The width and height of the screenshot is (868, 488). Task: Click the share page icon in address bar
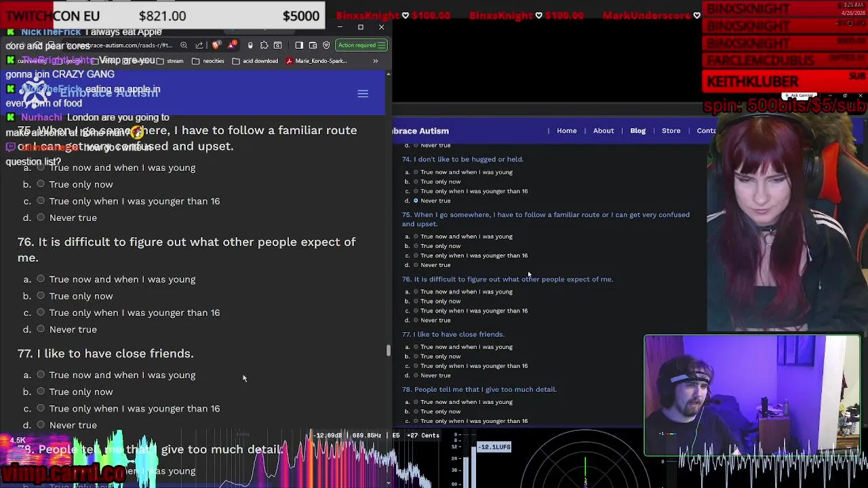pyautogui.click(x=199, y=45)
